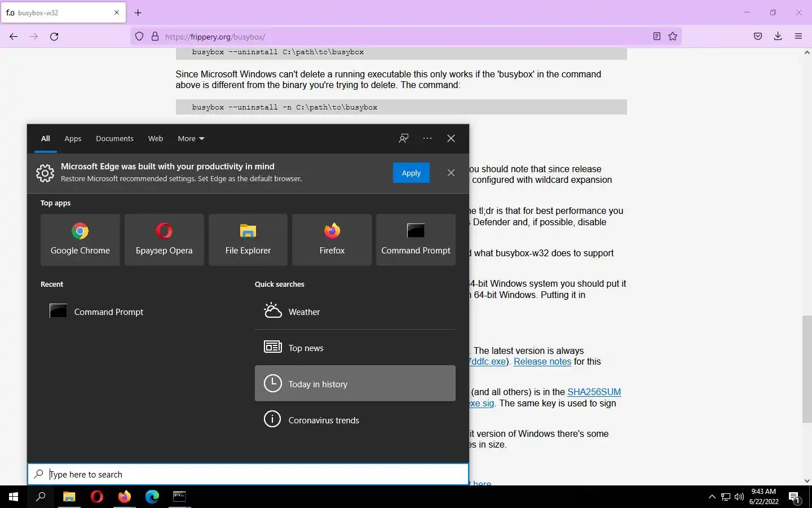
Task: Open the taskbar clock and calendar
Action: click(x=764, y=497)
